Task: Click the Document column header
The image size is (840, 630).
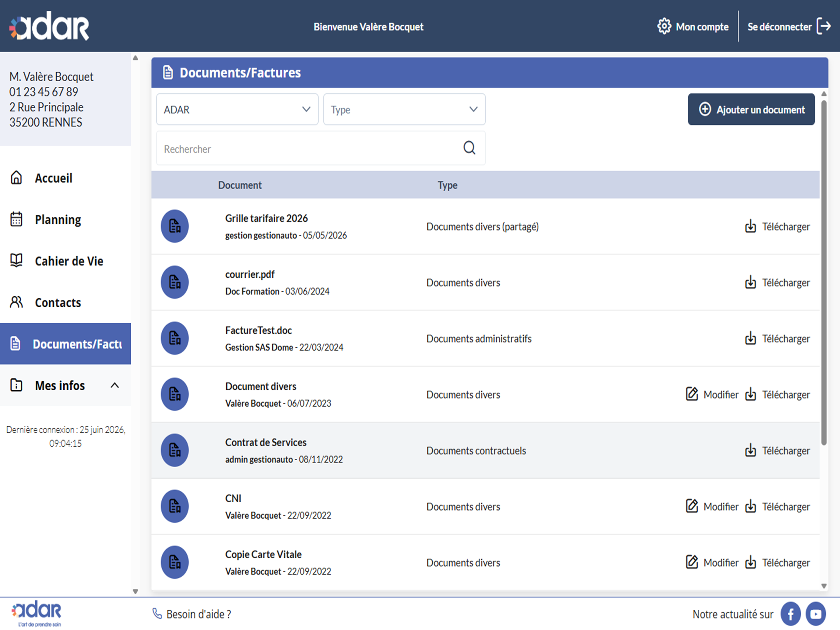Action: coord(240,185)
